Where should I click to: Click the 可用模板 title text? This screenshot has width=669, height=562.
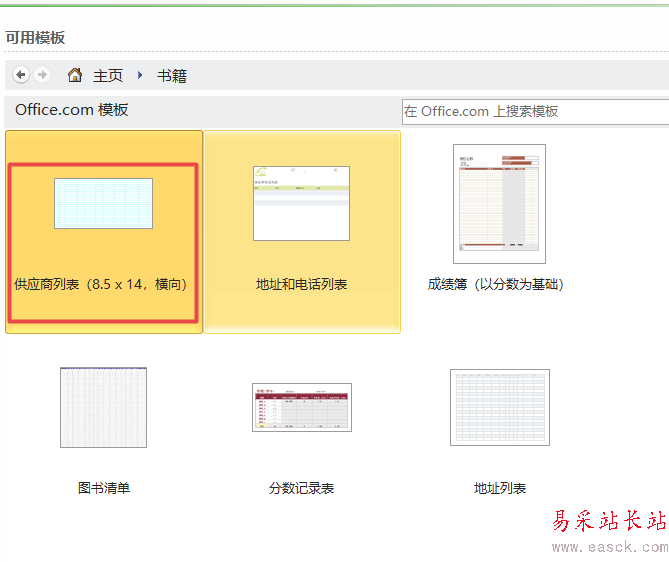pos(35,38)
